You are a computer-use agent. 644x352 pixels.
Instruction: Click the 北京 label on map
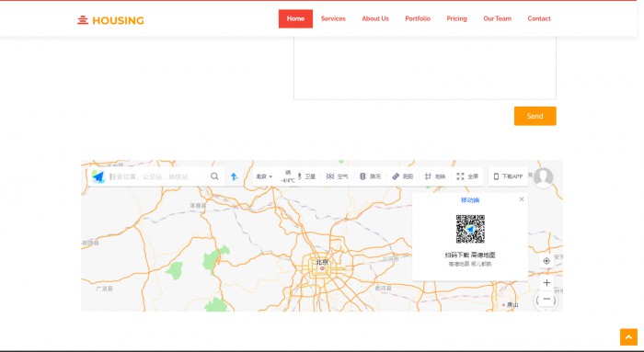tap(322, 262)
